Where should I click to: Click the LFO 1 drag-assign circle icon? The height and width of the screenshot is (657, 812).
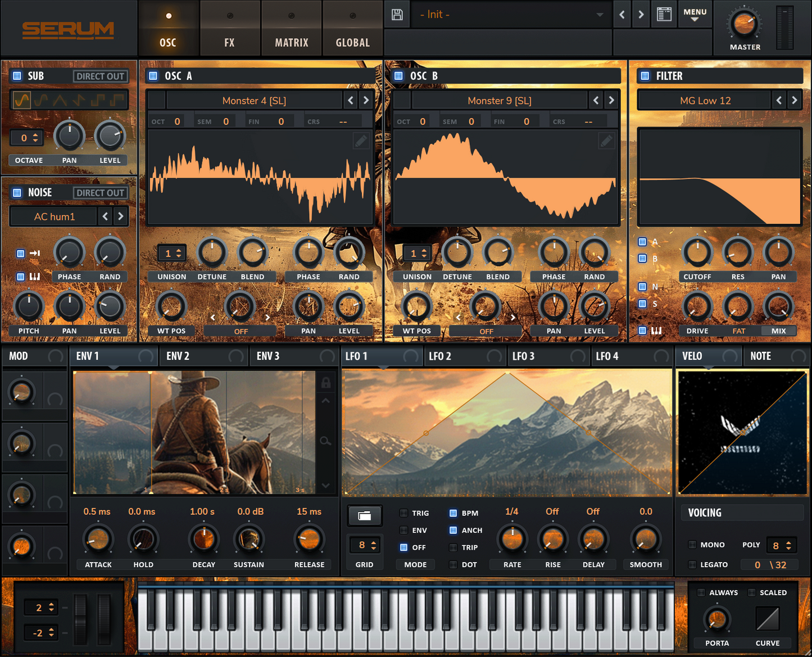click(x=411, y=356)
